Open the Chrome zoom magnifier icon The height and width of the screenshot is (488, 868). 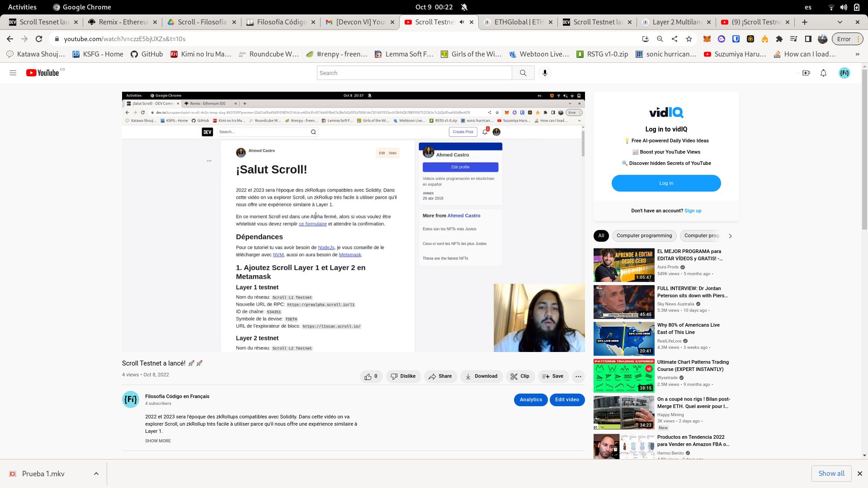[660, 39]
